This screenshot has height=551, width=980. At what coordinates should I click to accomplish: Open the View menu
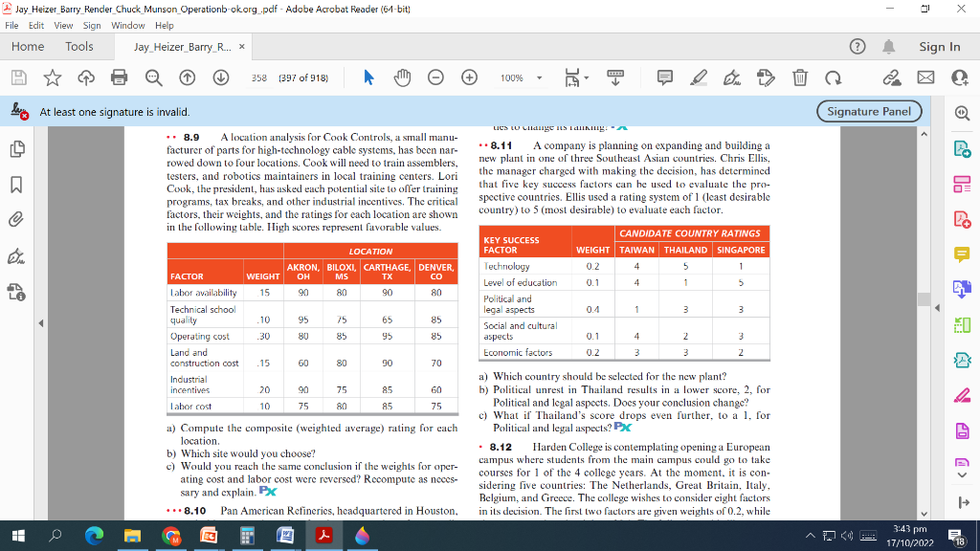(x=63, y=26)
